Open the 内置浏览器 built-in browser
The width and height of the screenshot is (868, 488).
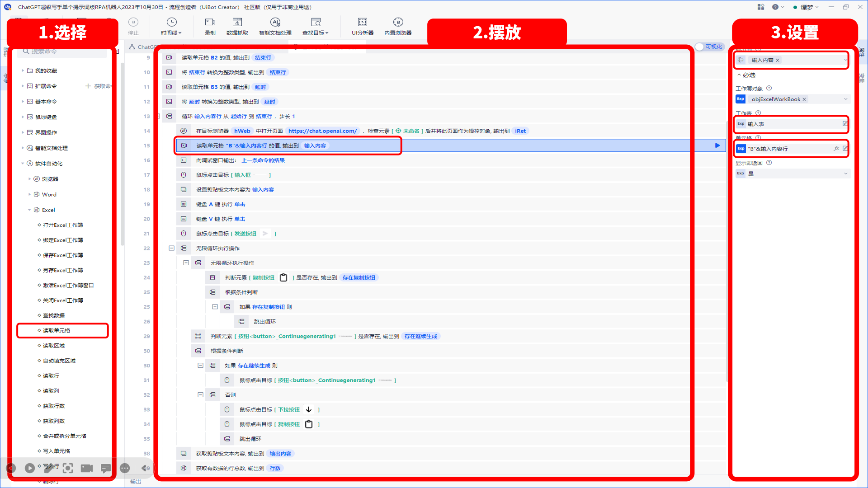(x=398, y=26)
